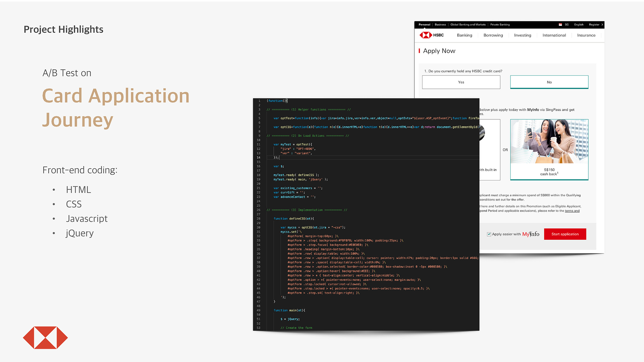Choose Yes for holding HSBC credit card
This screenshot has height=362, width=644.
point(461,82)
